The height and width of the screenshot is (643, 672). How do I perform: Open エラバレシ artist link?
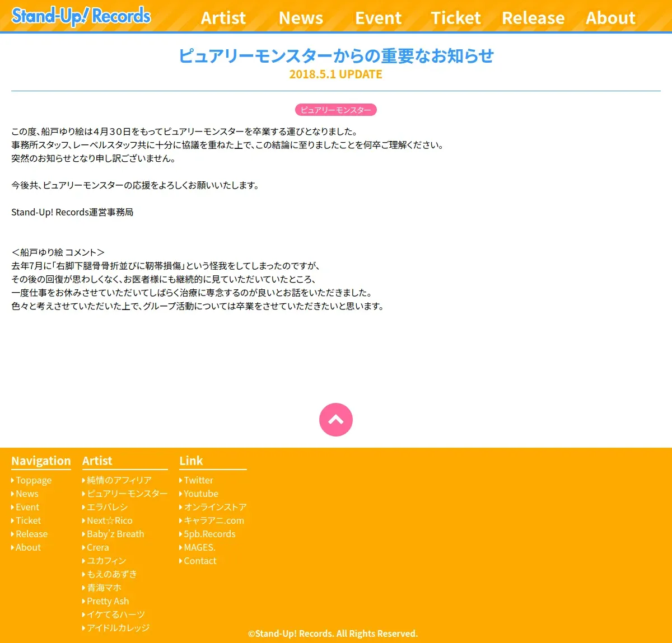(x=105, y=507)
